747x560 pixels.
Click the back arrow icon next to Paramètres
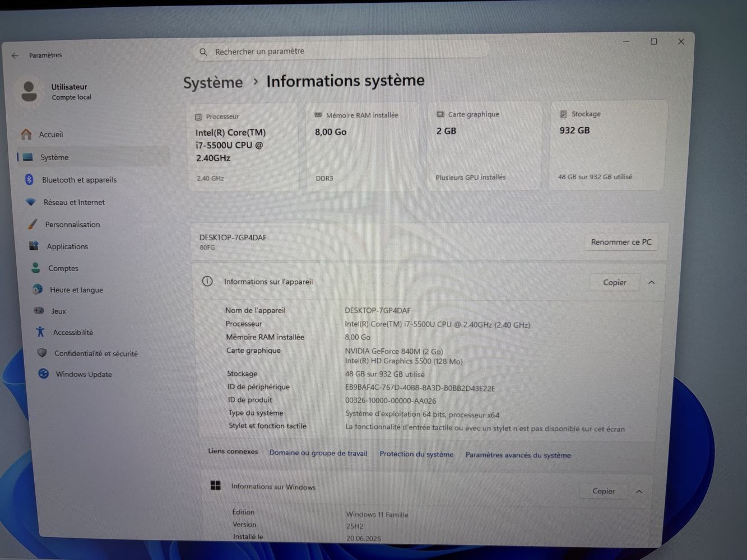point(15,55)
